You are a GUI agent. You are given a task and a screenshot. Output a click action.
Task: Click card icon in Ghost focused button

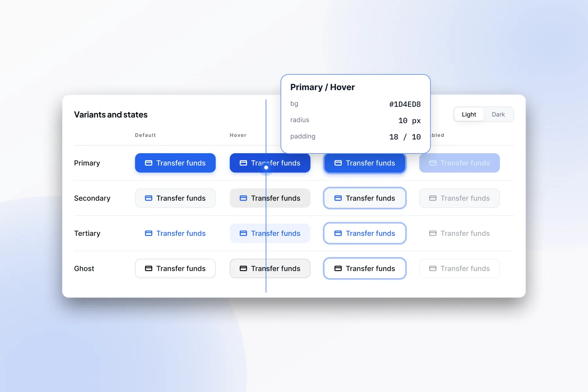click(338, 269)
